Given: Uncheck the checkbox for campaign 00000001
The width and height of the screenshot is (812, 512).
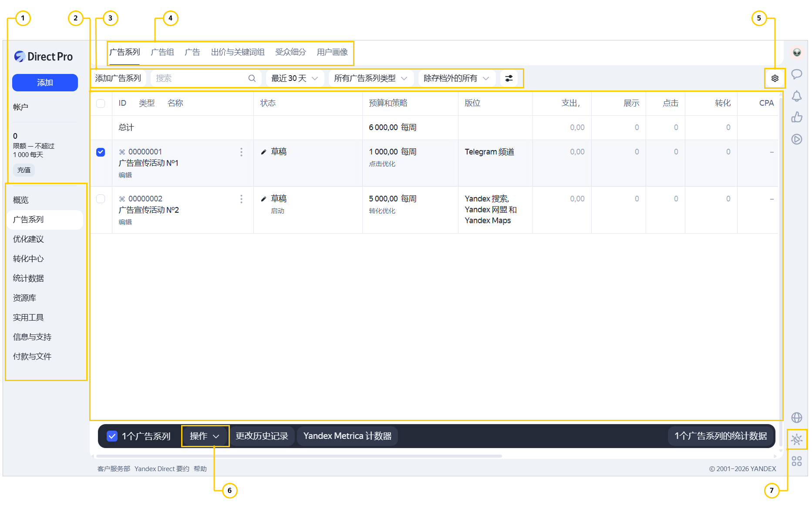Looking at the screenshot, I should 101,152.
